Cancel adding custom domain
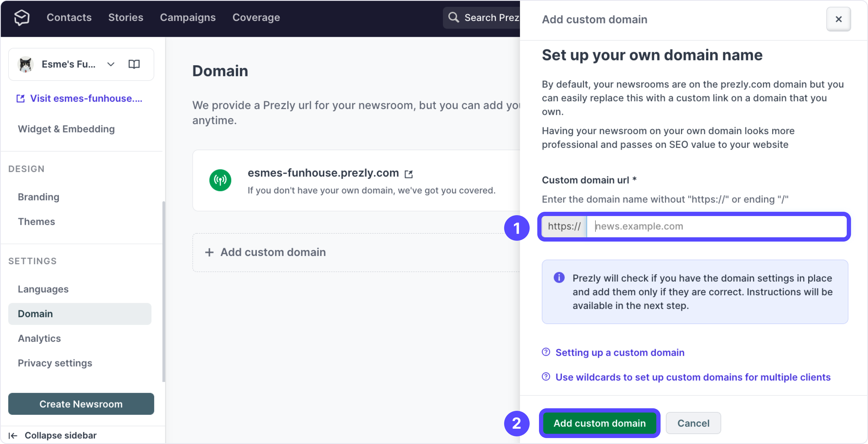 (x=693, y=423)
